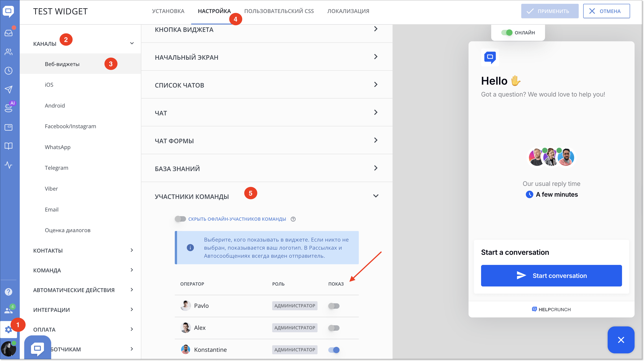Enable display toggle for Alex

point(334,328)
